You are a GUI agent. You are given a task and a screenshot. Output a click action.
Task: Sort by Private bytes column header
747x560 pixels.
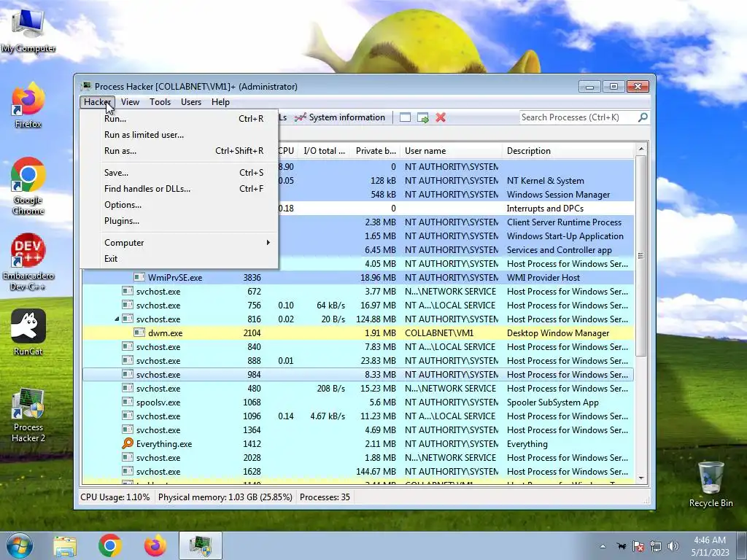point(376,151)
